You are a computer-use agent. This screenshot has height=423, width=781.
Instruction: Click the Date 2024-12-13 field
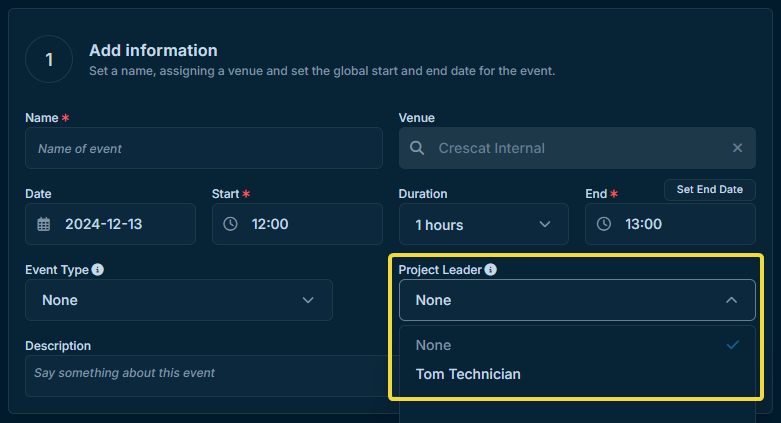[111, 224]
